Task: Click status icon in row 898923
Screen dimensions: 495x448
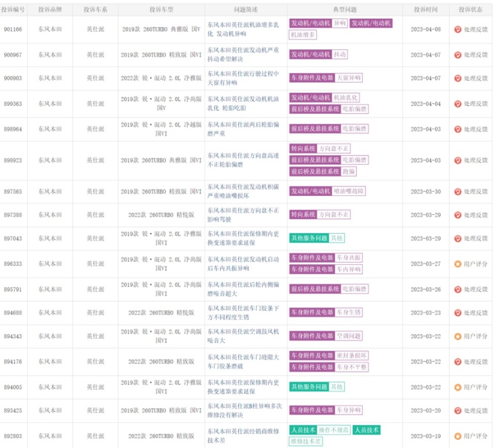Action: 457,160
